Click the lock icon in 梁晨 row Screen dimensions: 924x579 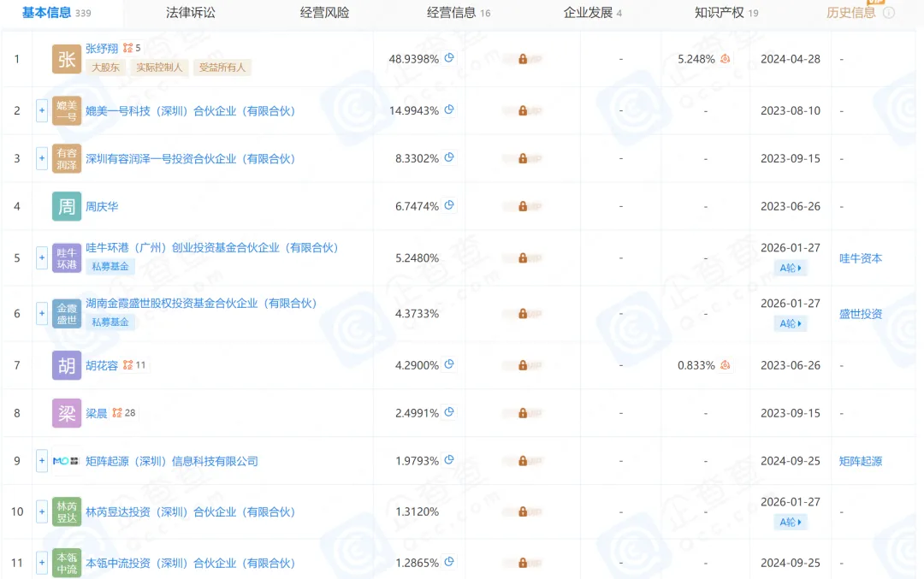[523, 413]
